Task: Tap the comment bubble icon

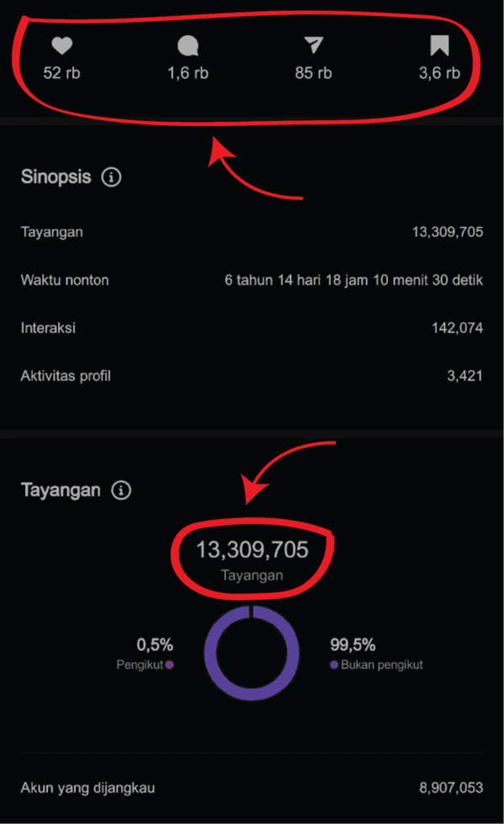Action: point(188,46)
